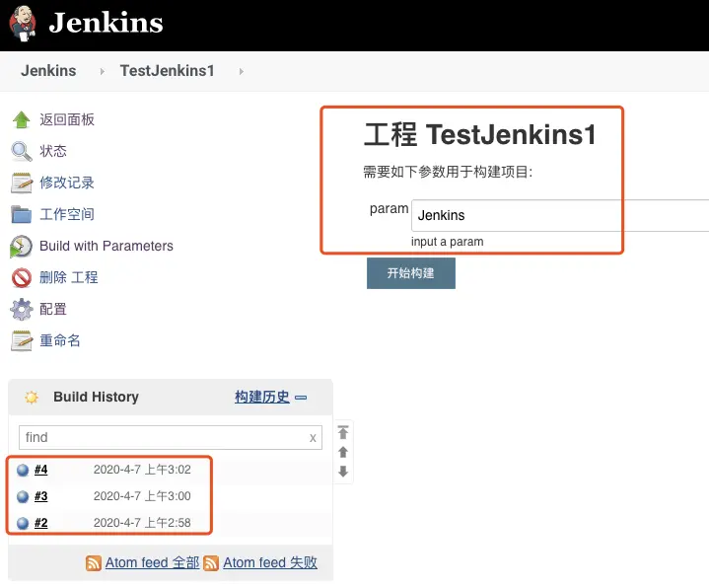Click the RSS icon for Atom feed 全部
Viewport: 709px width, 588px height.
(94, 563)
